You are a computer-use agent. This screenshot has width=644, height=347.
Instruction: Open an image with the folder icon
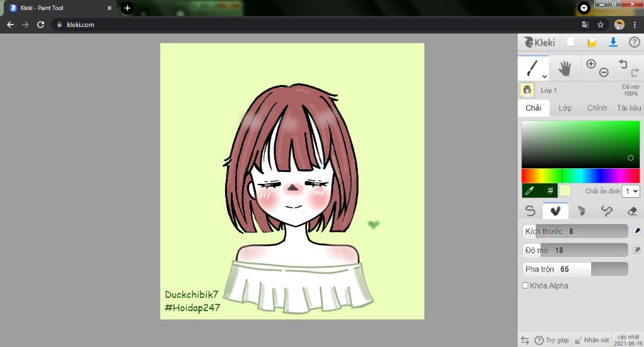pos(591,42)
